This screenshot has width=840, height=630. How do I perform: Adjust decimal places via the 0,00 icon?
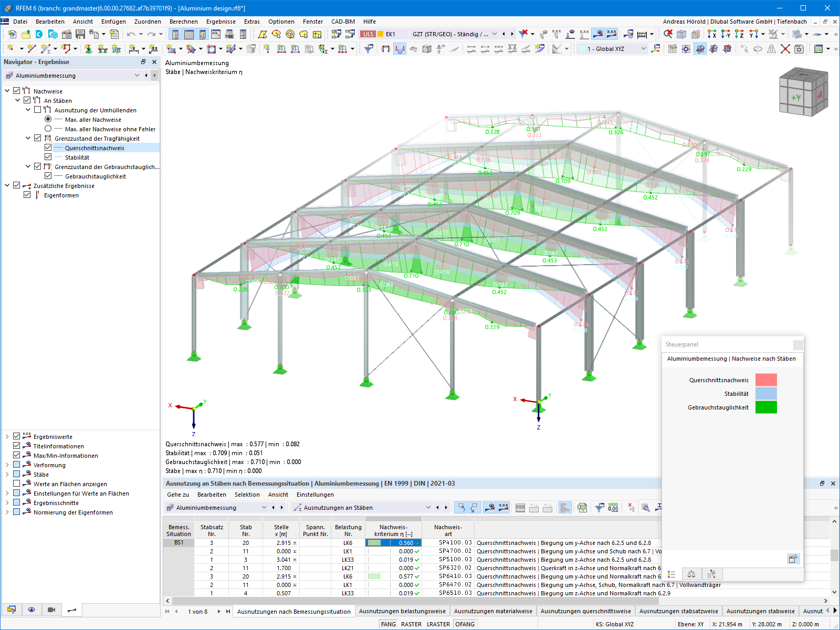click(x=613, y=508)
